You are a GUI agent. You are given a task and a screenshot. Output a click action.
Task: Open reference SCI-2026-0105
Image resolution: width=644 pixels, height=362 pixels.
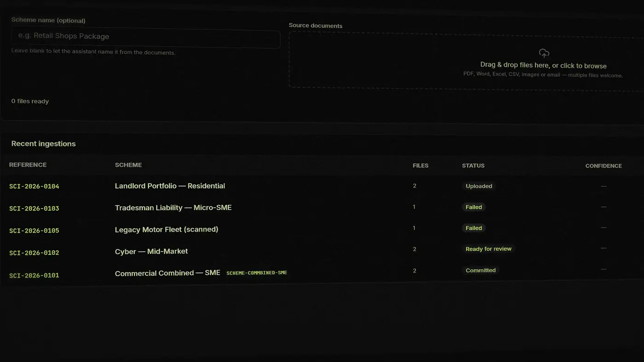tap(34, 231)
